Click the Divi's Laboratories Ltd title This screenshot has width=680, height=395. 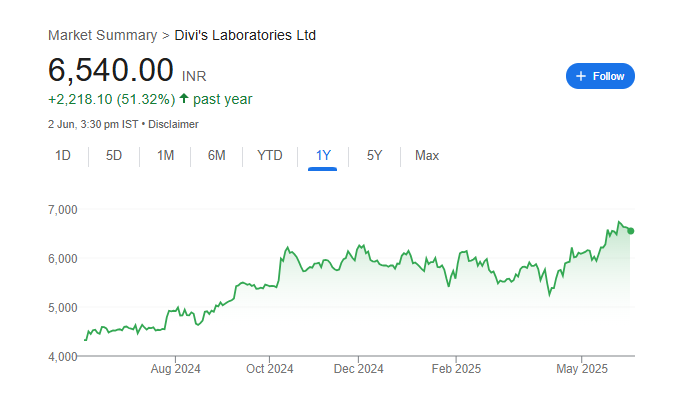coord(245,35)
